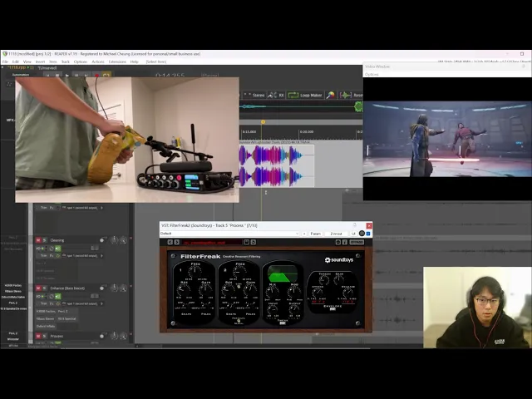Arm the Cleaning track for recording

[x=101, y=240]
